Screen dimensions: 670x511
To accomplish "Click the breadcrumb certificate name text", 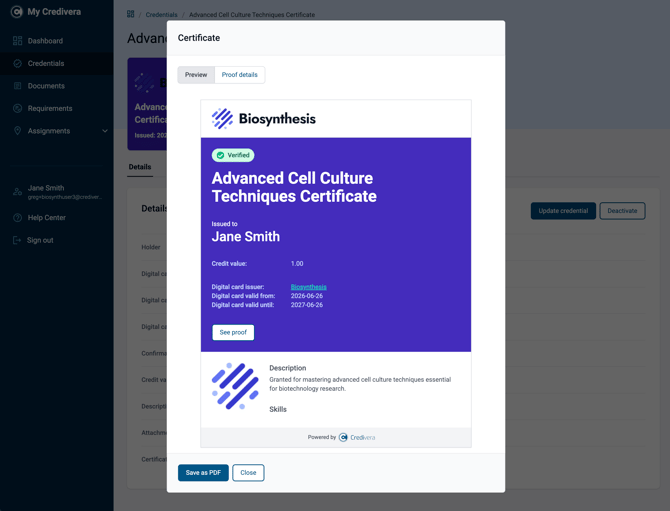I will point(252,15).
